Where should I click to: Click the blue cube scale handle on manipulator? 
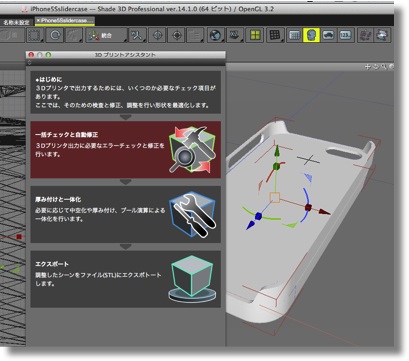[x=258, y=216]
